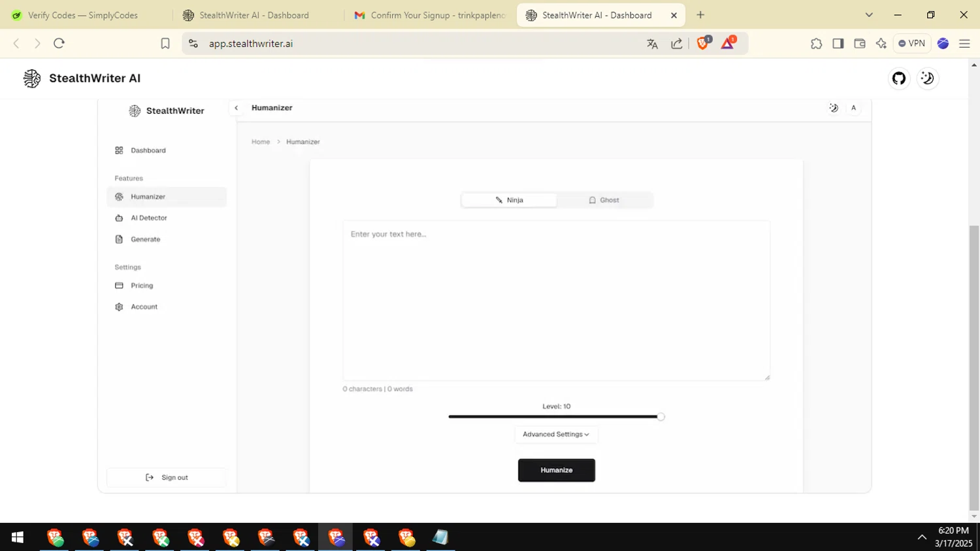Switch to Gmail Confirm Your Signup tab

[x=431, y=15]
